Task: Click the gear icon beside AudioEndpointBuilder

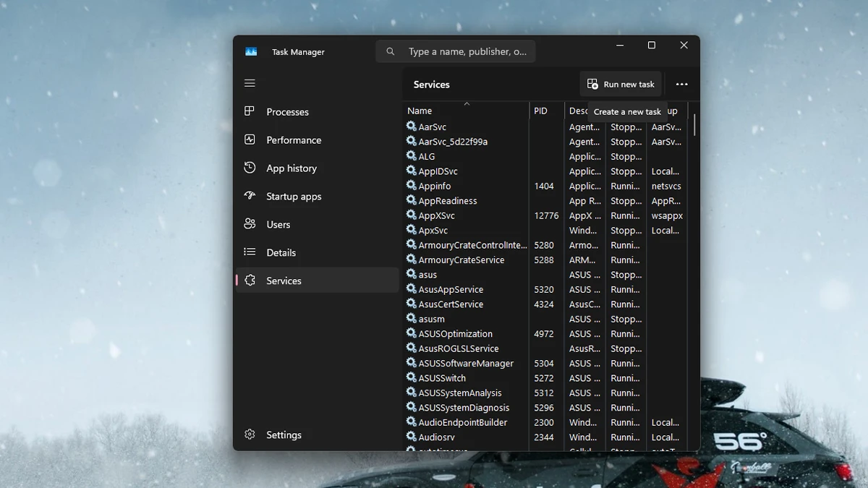Action: 411,422
